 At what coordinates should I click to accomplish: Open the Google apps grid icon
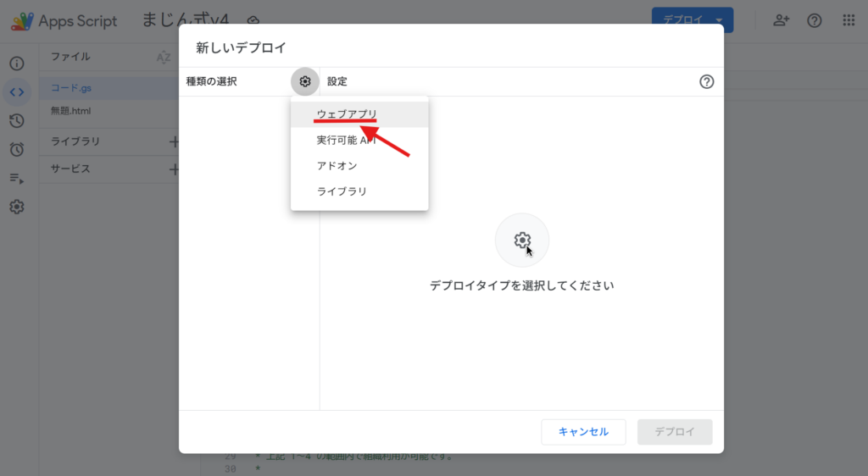[848, 20]
